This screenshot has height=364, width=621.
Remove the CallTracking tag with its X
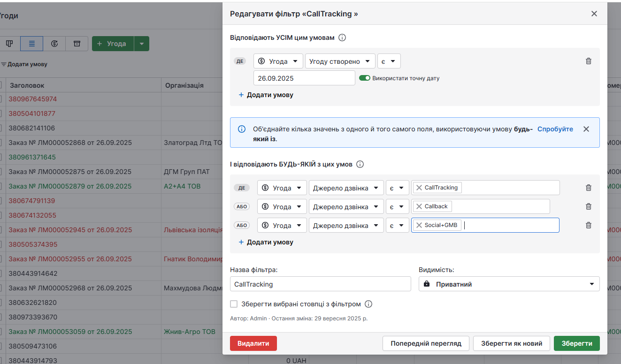pyautogui.click(x=419, y=188)
